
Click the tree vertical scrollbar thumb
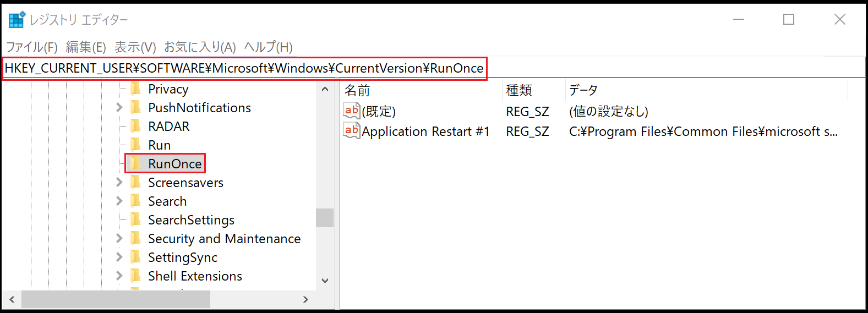click(325, 218)
